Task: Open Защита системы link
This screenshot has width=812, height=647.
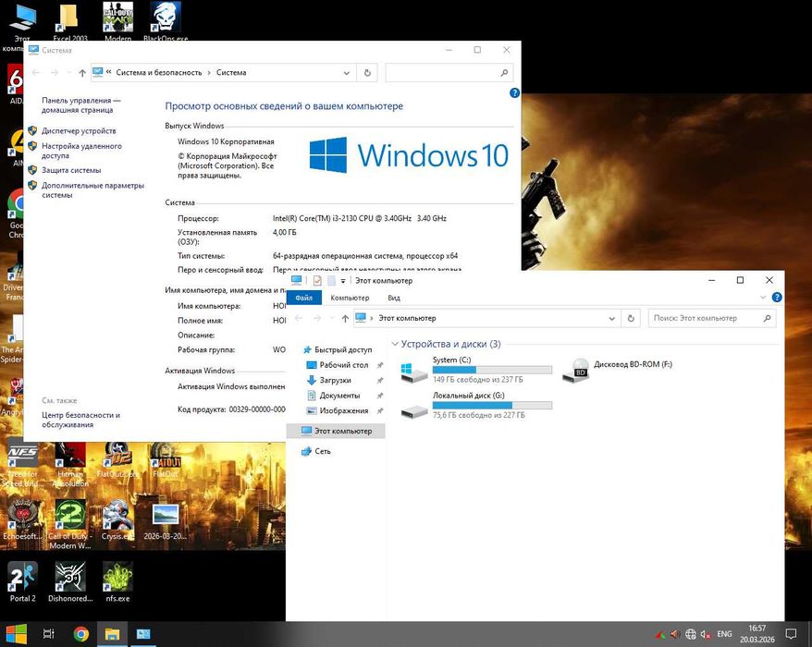Action: [71, 170]
